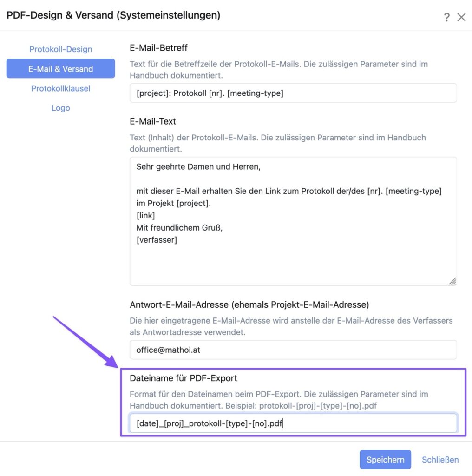The height and width of the screenshot is (476, 472).
Task: Click the E-Mail-Betreff label
Action: (x=158, y=48)
